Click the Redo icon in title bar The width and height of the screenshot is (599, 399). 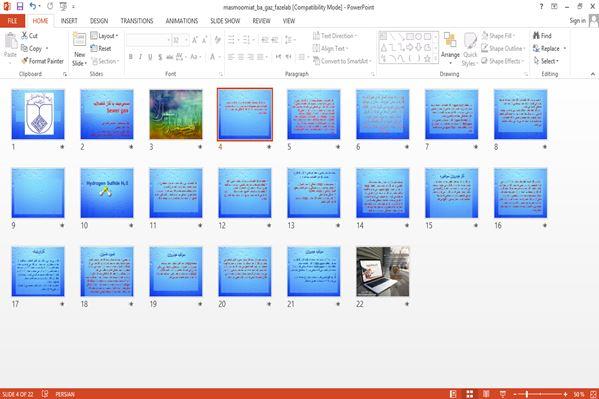click(x=50, y=6)
